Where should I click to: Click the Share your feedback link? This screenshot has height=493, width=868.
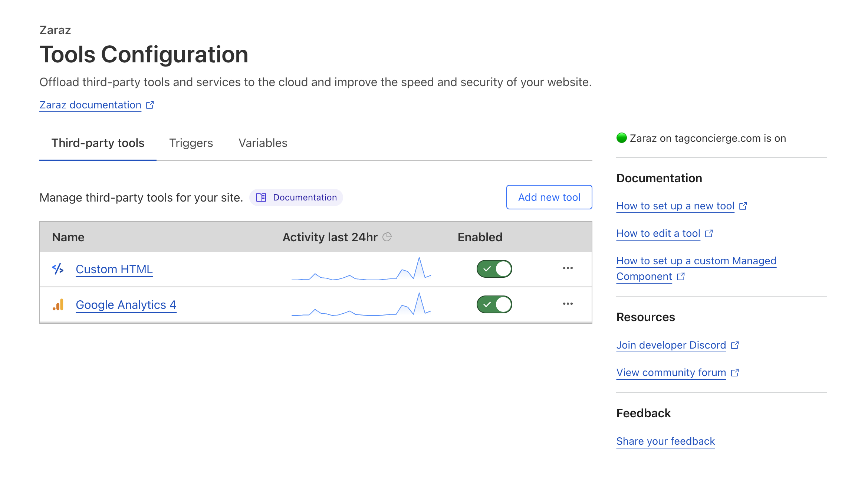pyautogui.click(x=665, y=441)
